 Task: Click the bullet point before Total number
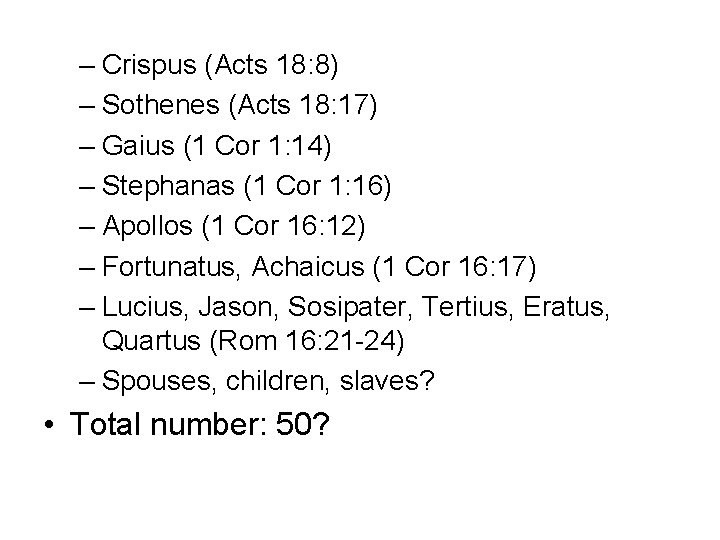[49, 424]
